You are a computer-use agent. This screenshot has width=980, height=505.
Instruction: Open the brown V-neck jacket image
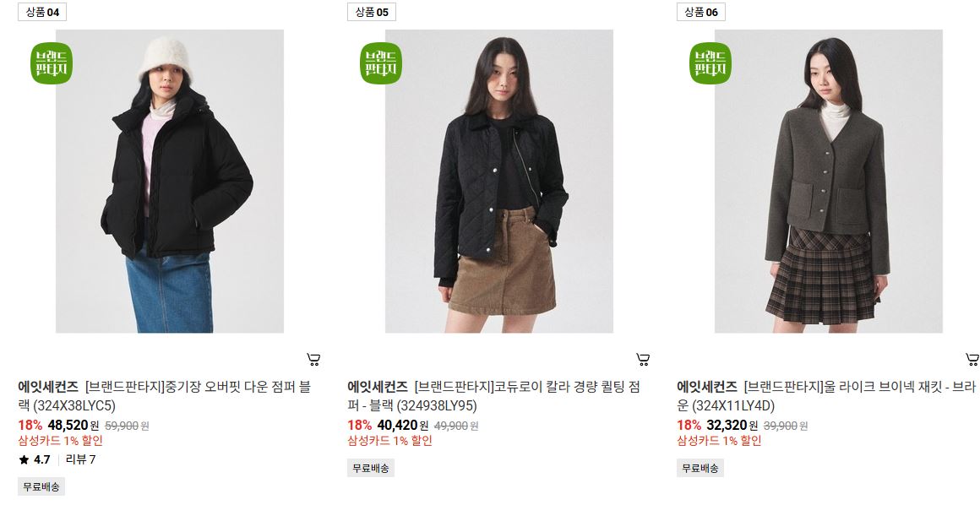[828, 182]
